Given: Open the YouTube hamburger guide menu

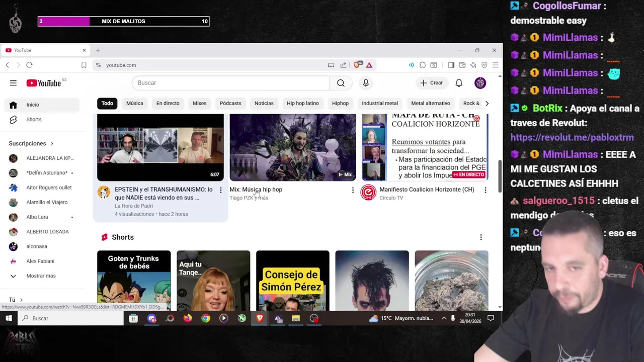Looking at the screenshot, I should (x=13, y=83).
